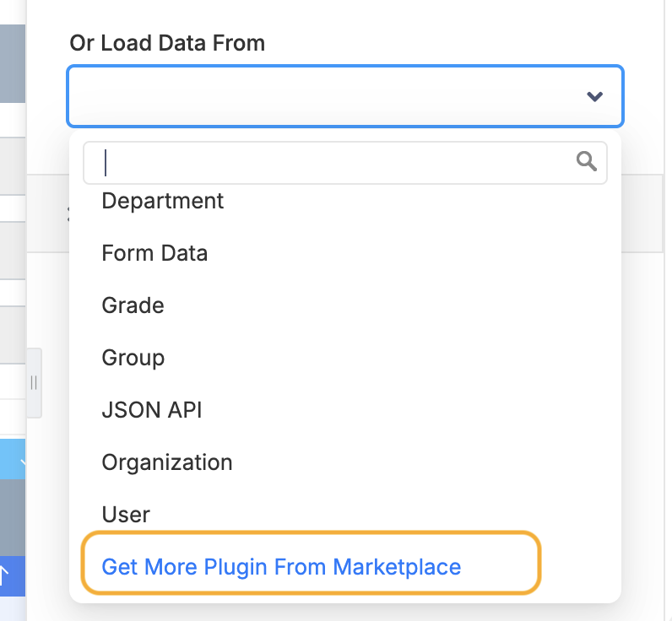The width and height of the screenshot is (672, 621).
Task: Pick the User option
Action: point(126,515)
